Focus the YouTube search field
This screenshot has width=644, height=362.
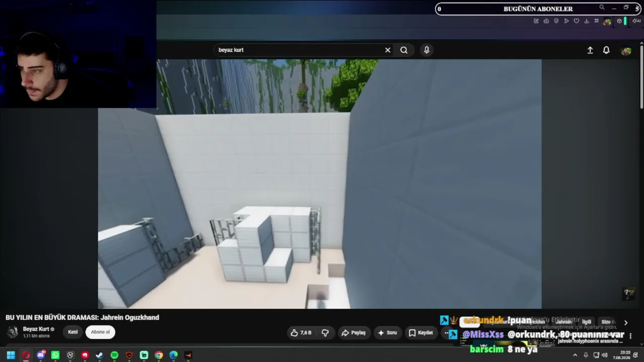[x=299, y=50]
